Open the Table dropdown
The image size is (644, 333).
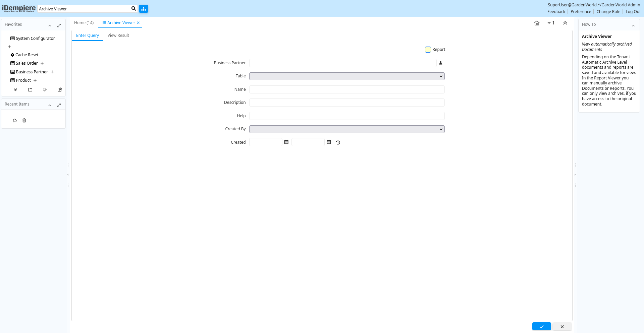(x=347, y=76)
